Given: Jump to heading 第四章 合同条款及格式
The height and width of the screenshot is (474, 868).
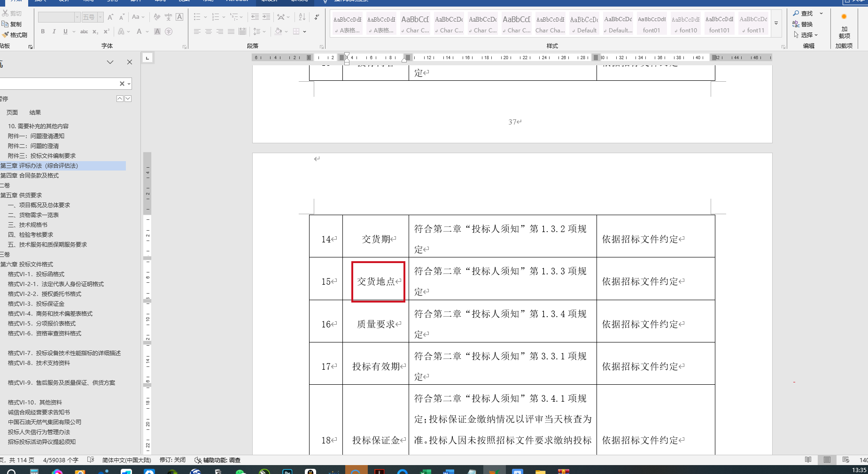Looking at the screenshot, I should click(x=30, y=176).
